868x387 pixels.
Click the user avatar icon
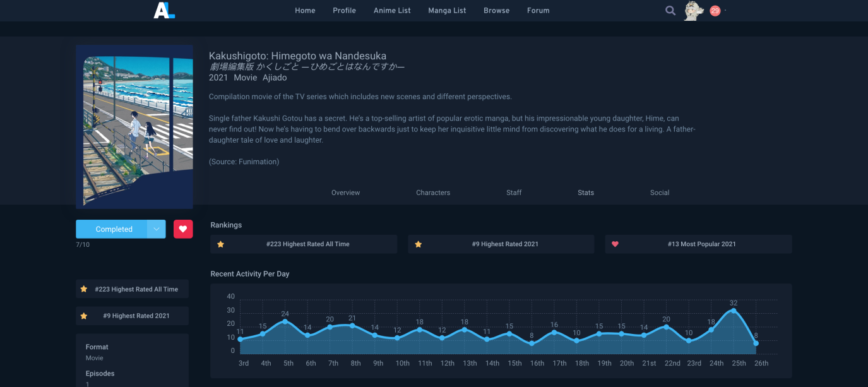click(694, 11)
